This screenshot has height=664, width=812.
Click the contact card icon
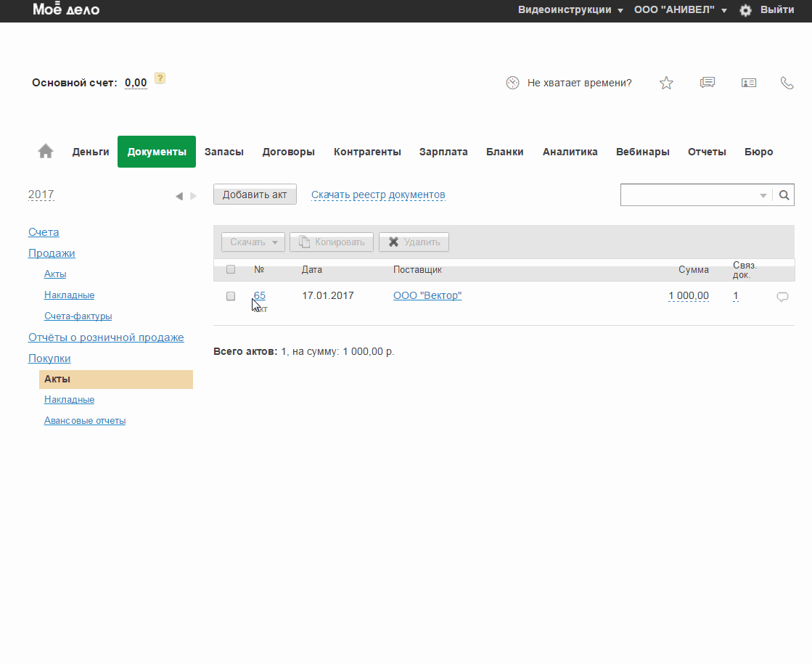point(749,83)
